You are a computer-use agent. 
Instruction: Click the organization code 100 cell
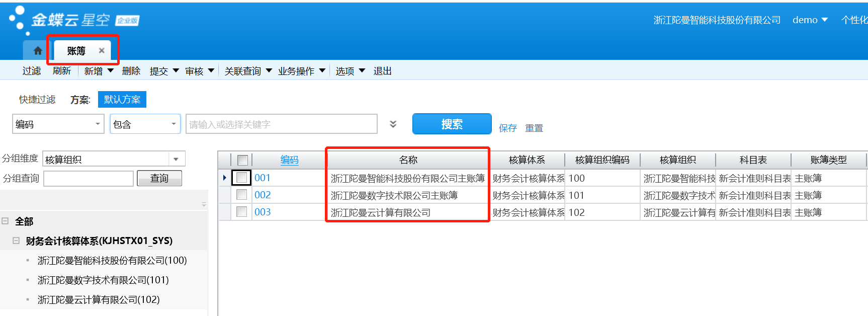coord(602,178)
